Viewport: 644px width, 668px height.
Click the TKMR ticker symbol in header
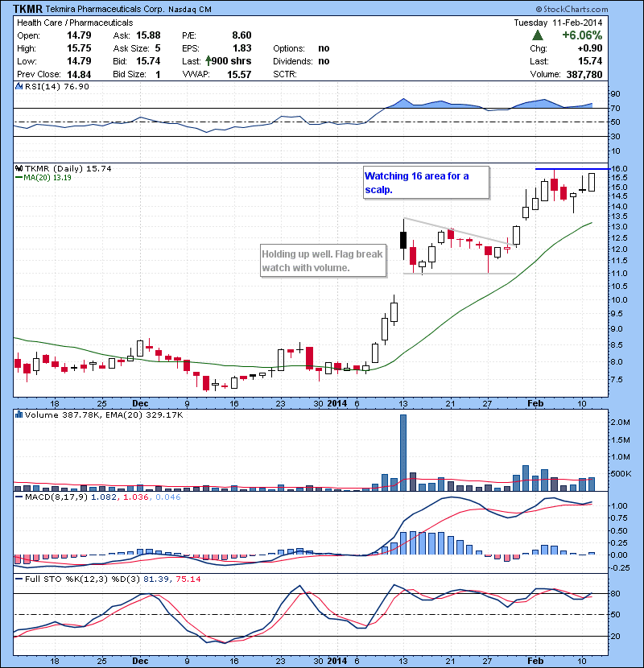click(x=27, y=9)
